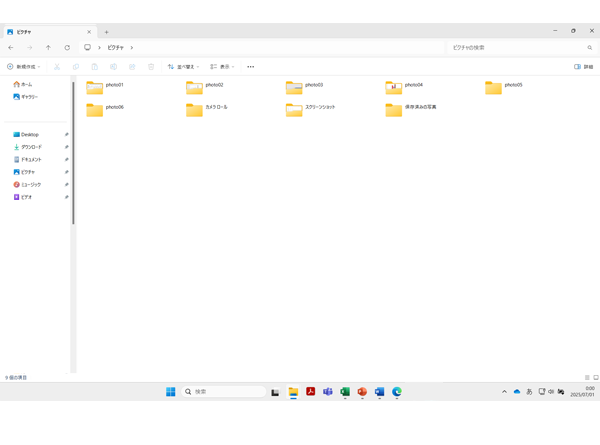
Task: Open the スクリーンショット folder
Action: [295, 108]
